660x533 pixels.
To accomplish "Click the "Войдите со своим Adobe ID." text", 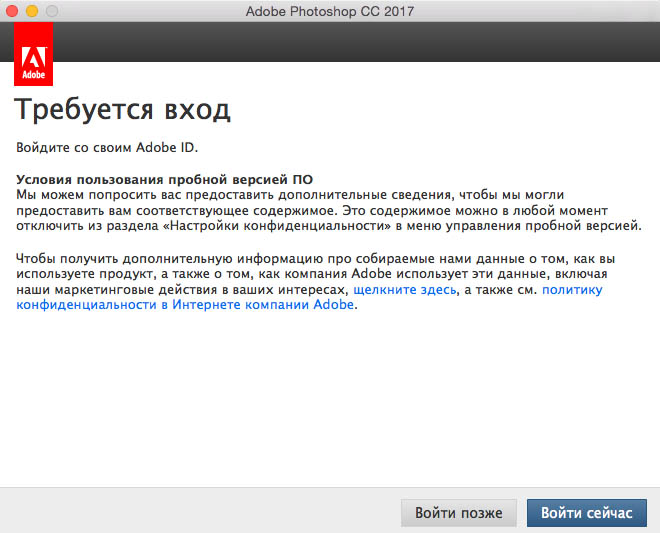I will [x=107, y=148].
